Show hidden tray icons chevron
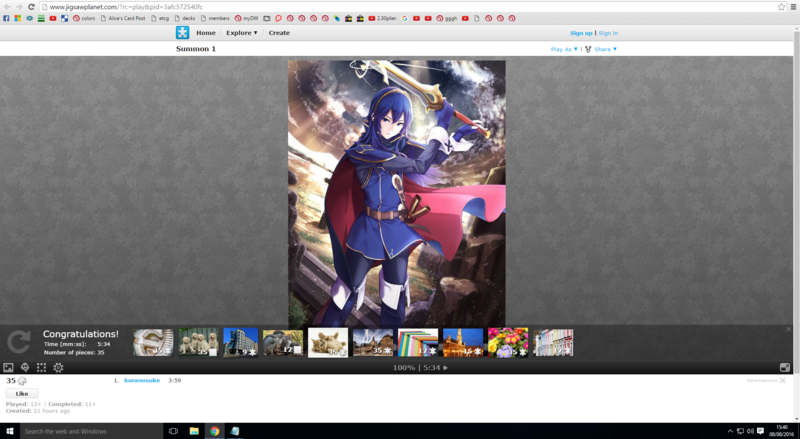The height and width of the screenshot is (439, 800). coord(730,431)
